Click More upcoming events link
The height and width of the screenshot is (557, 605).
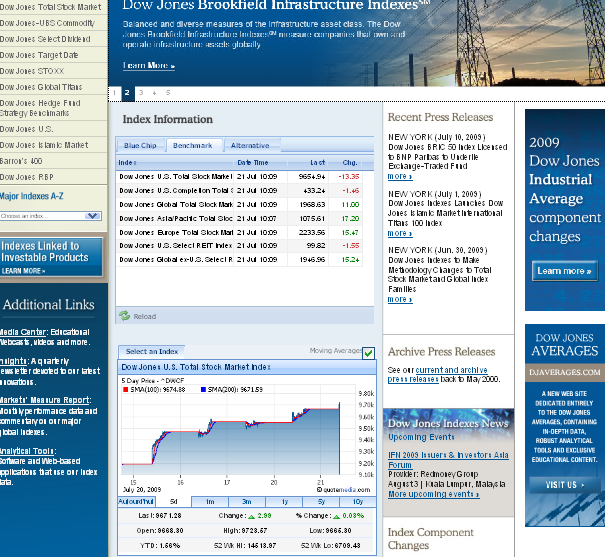pyautogui.click(x=434, y=494)
